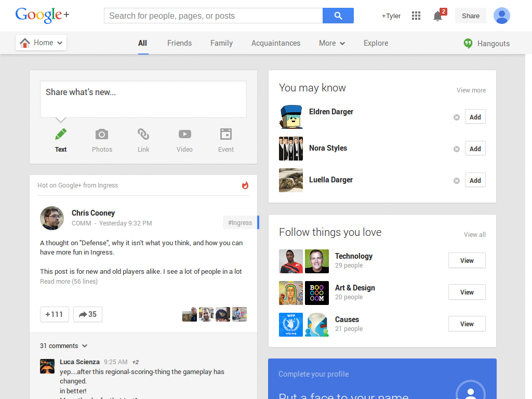+1 the post showing +111
The width and height of the screenshot is (532, 399).
54,314
